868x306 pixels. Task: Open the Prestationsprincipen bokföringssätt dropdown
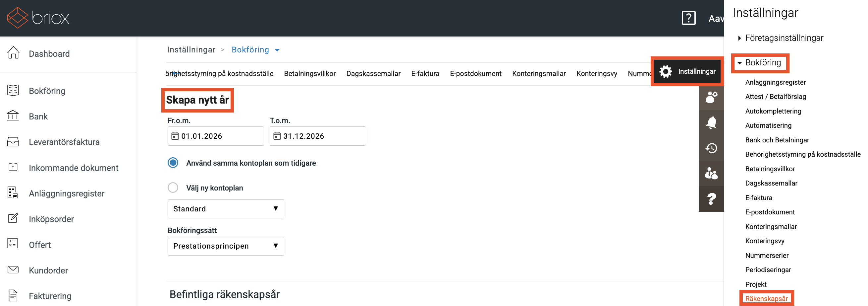pyautogui.click(x=225, y=246)
